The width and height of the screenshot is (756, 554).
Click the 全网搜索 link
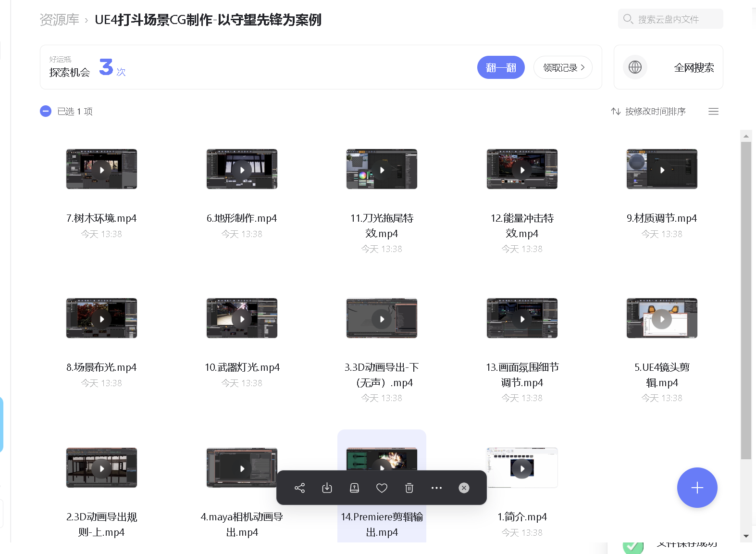pyautogui.click(x=694, y=68)
